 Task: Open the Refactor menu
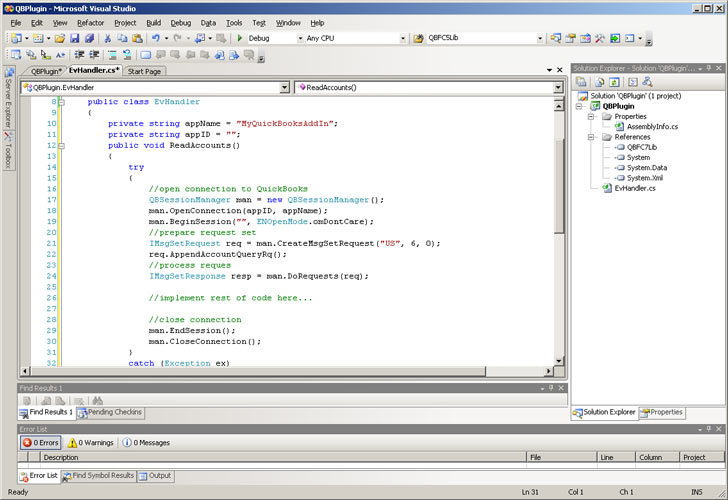90,22
